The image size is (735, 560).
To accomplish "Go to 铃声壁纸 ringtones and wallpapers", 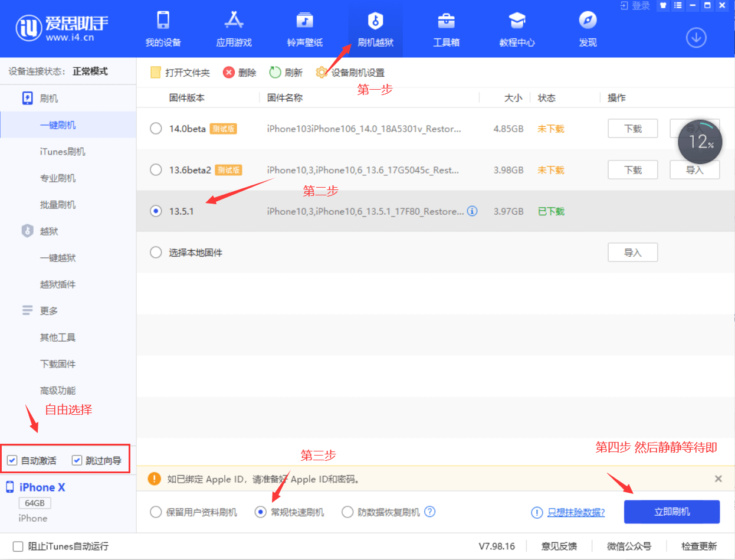I will tap(304, 29).
